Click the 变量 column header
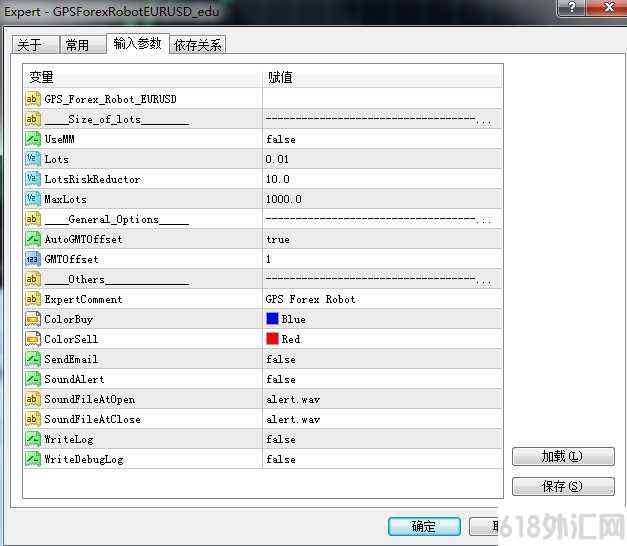Viewport: 627px width, 546px height. (143, 77)
